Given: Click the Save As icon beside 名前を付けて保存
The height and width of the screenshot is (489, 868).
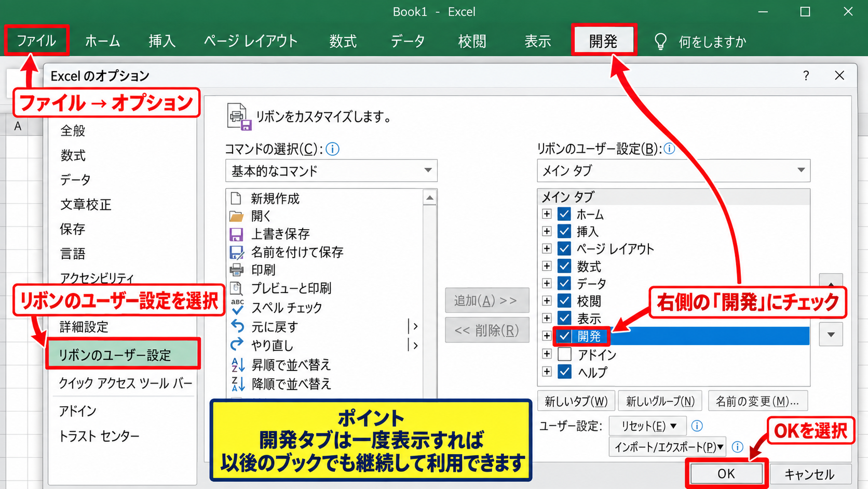Looking at the screenshot, I should point(237,253).
